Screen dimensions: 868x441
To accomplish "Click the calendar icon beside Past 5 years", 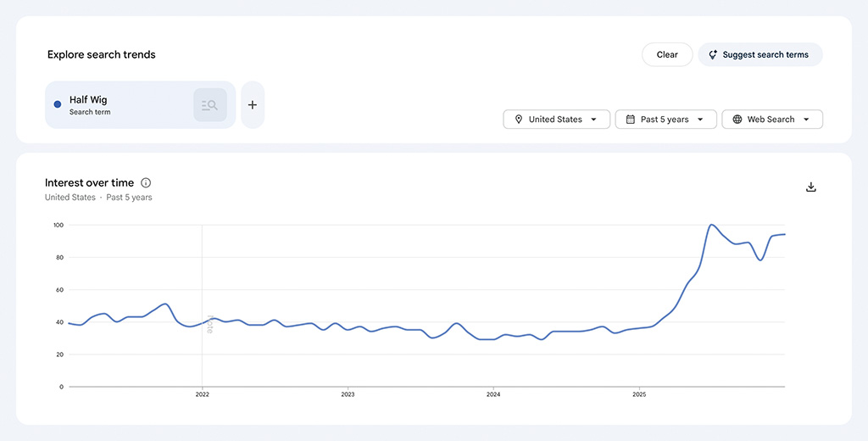I will (x=630, y=120).
